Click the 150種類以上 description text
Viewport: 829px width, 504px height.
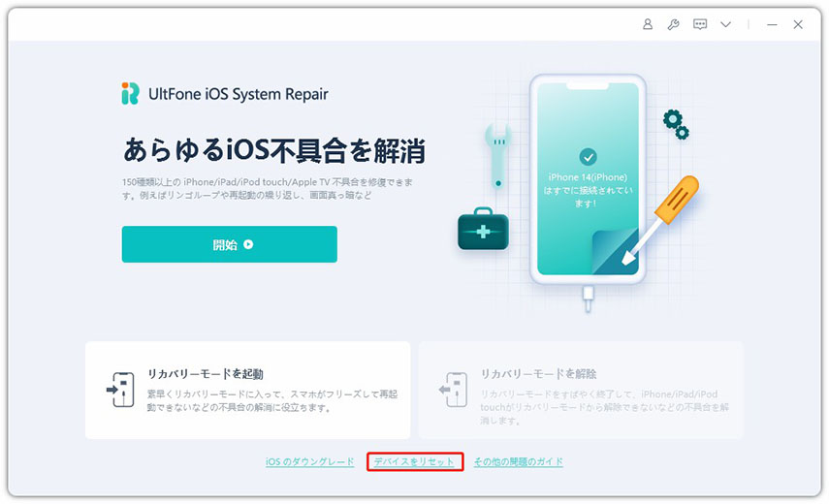(x=268, y=189)
